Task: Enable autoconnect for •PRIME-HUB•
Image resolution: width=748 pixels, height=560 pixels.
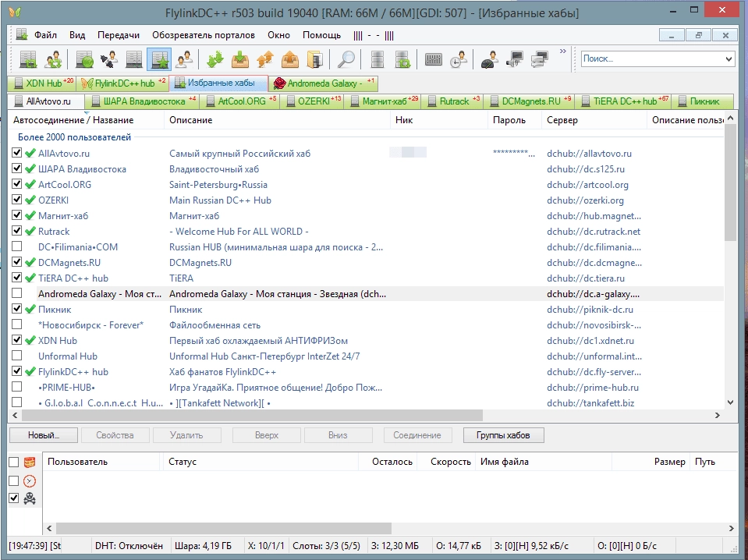Action: tap(16, 386)
